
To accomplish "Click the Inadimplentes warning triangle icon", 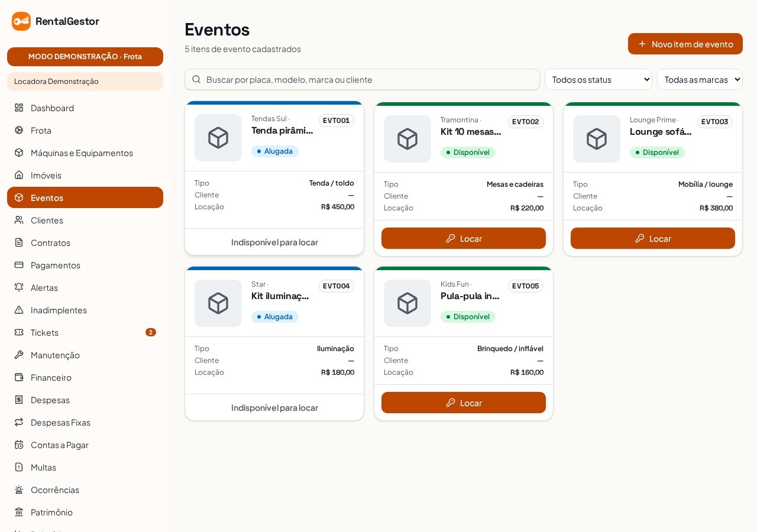I will [x=19, y=310].
